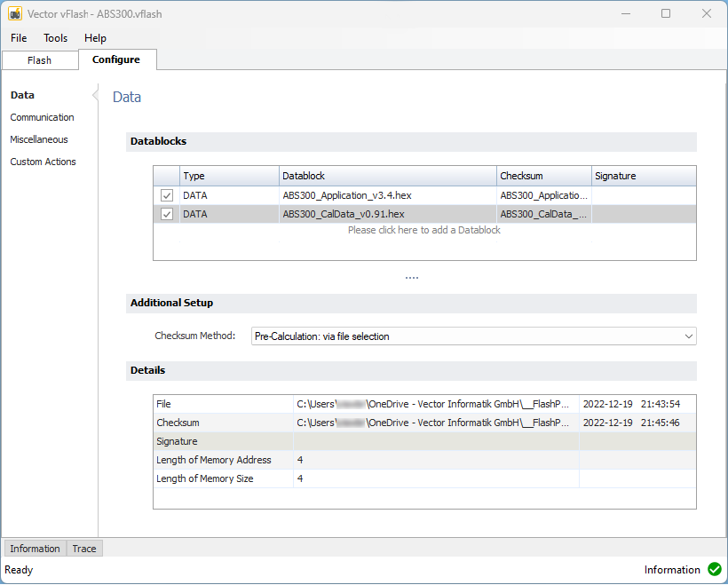Click the empty Signature cell of CalData row
This screenshot has height=585, width=728.
644,214
